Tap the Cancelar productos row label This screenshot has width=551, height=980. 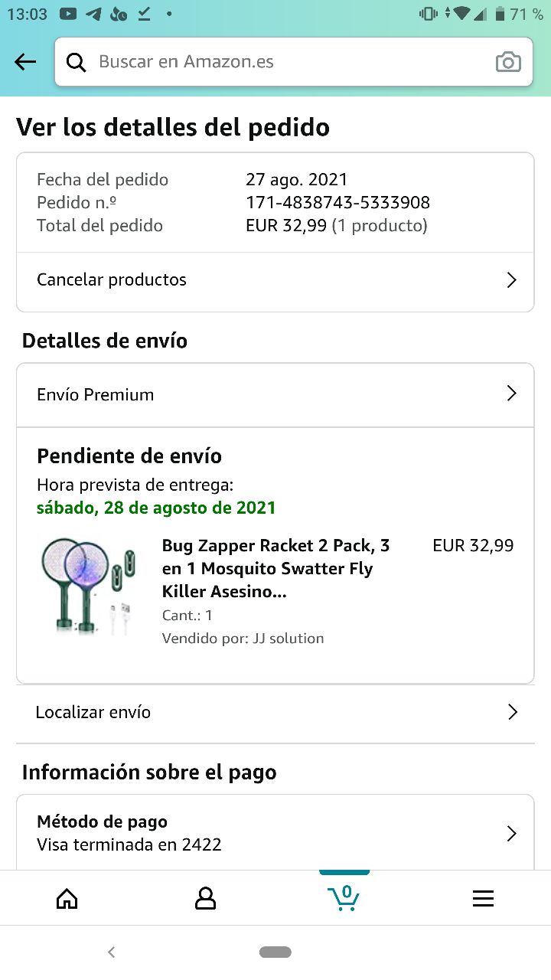pos(112,279)
